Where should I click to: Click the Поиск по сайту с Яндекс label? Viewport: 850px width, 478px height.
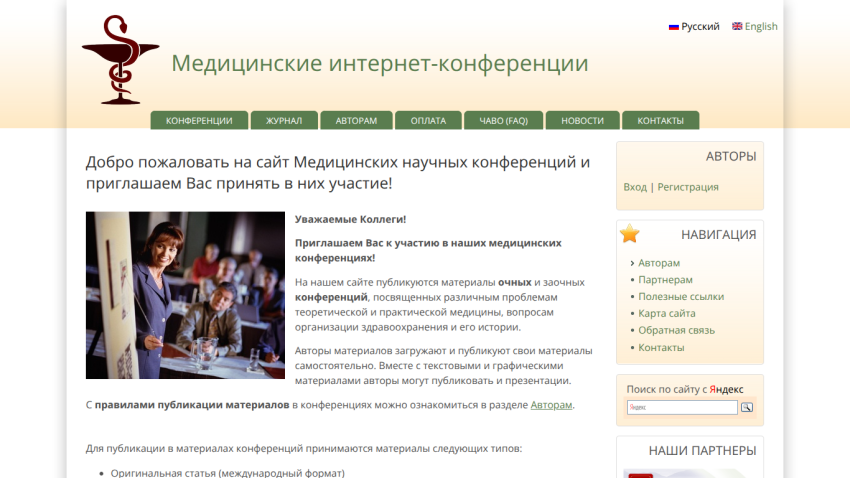pyautogui.click(x=685, y=389)
